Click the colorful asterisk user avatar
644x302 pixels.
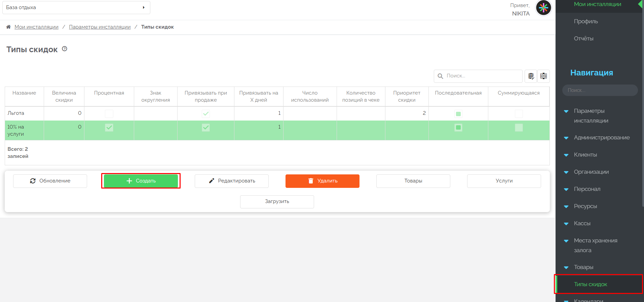(543, 8)
